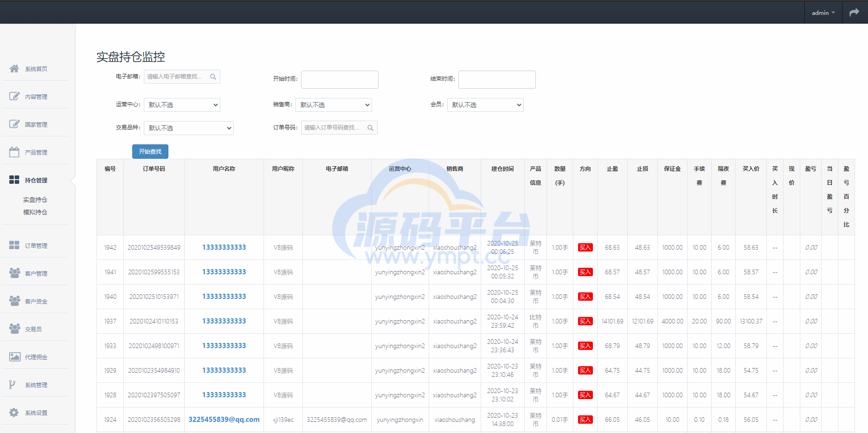Screen dimensions: 868x433
Task: Click order number 2020102356505298
Action: tap(154, 420)
